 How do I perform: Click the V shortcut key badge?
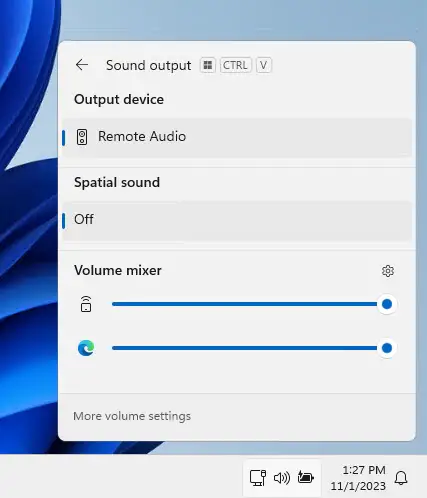pyautogui.click(x=263, y=65)
